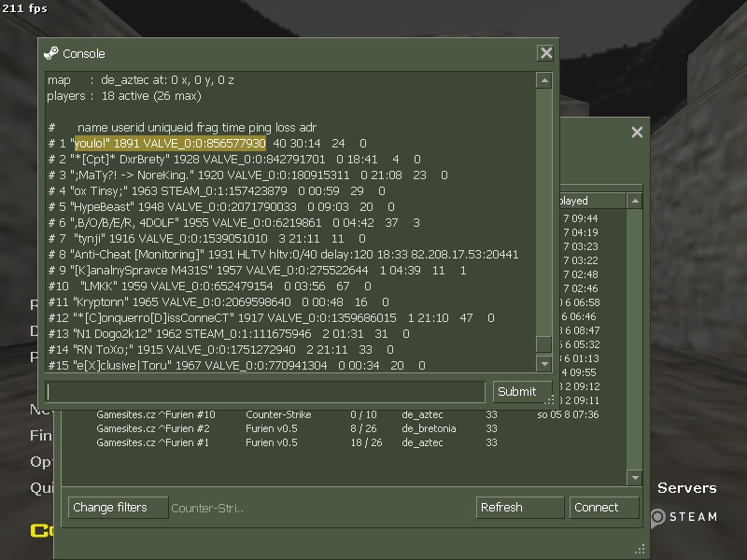Click the de_bretonia map cell
The width and height of the screenshot is (747, 560).
[429, 428]
